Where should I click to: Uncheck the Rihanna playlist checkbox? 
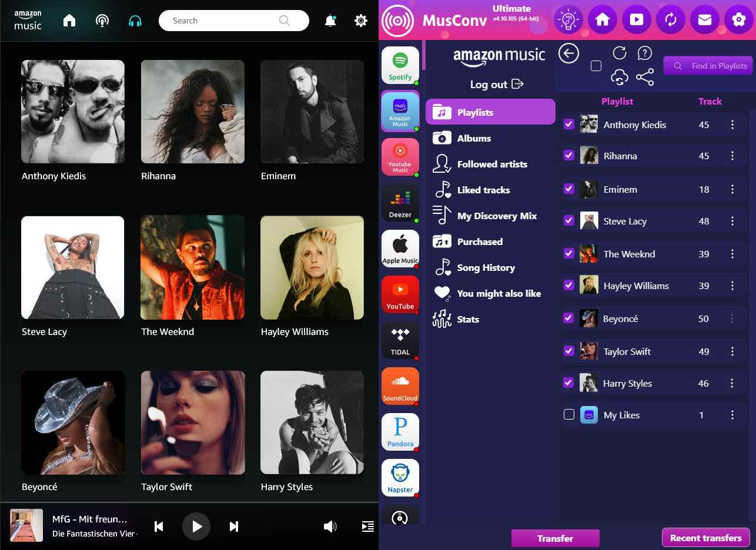(x=568, y=155)
